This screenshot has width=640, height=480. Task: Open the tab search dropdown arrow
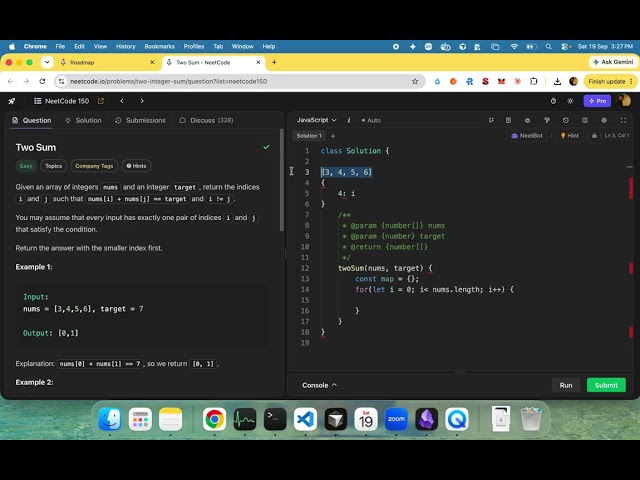click(47, 62)
